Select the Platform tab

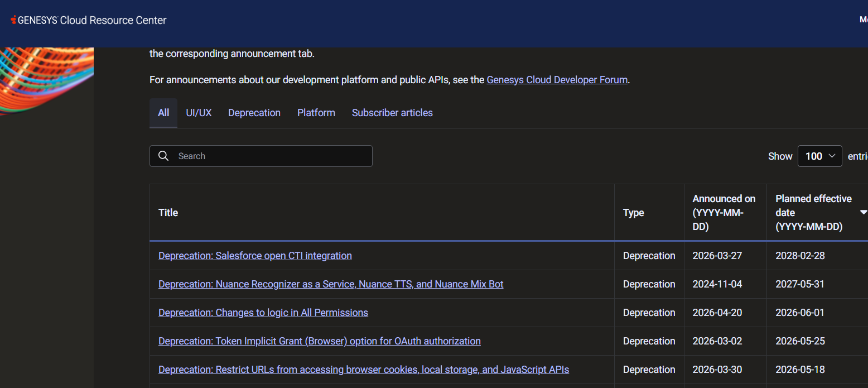316,113
